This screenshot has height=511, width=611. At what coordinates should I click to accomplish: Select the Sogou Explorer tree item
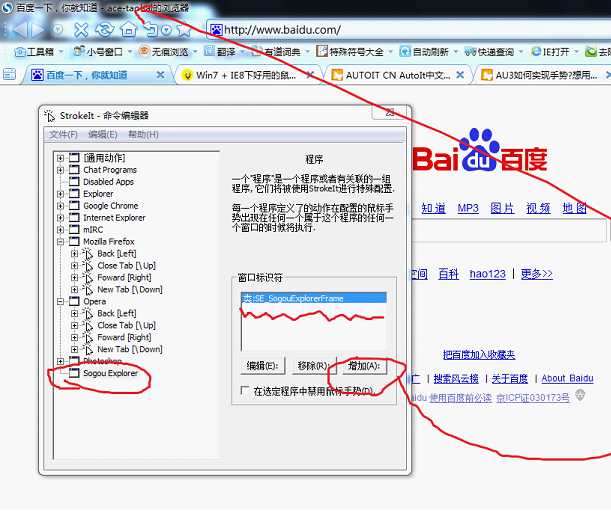[111, 373]
